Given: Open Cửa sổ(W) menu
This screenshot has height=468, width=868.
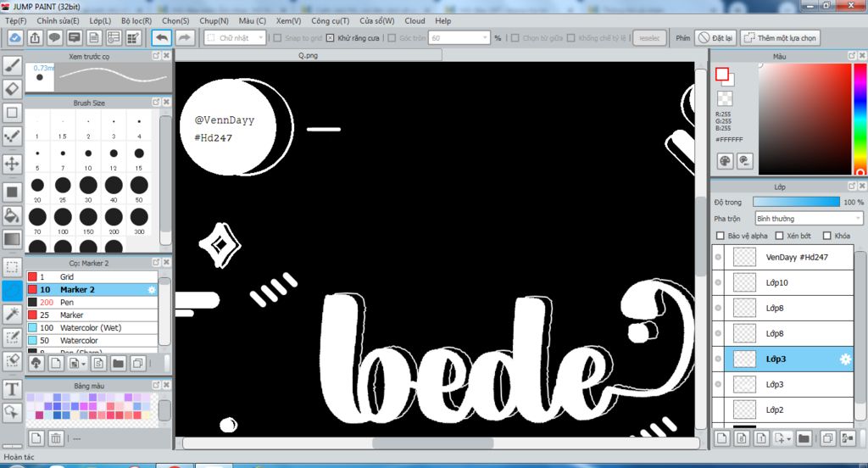Looking at the screenshot, I should click(x=376, y=20).
